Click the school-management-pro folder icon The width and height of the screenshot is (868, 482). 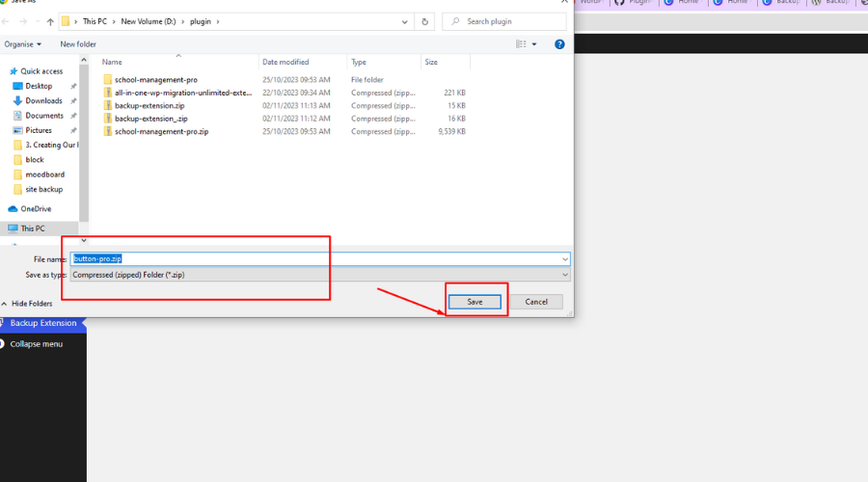point(107,80)
